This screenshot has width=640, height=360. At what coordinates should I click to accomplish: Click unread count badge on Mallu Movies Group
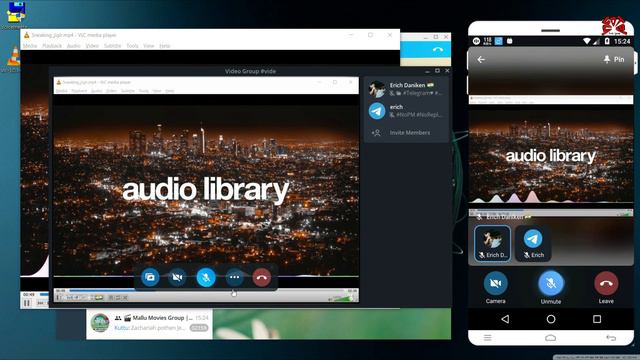tap(199, 328)
